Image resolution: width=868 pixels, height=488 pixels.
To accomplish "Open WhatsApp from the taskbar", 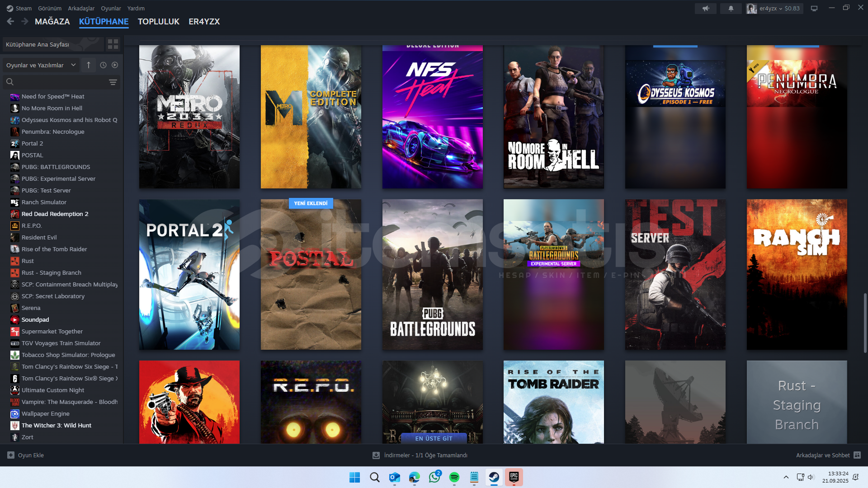I will pyautogui.click(x=434, y=477).
